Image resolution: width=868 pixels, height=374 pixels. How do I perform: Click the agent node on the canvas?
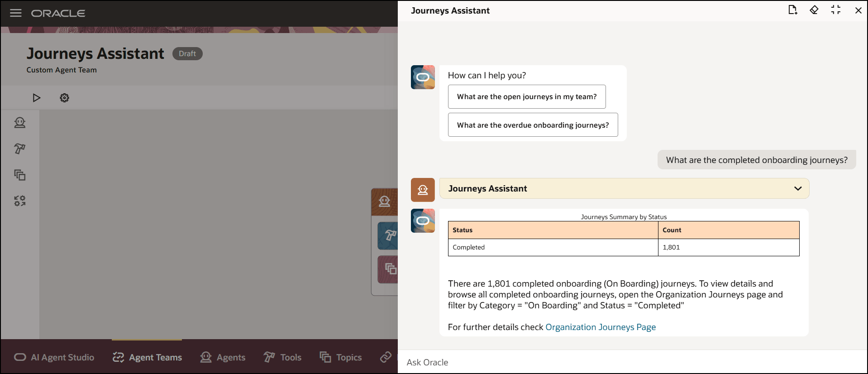coord(385,201)
